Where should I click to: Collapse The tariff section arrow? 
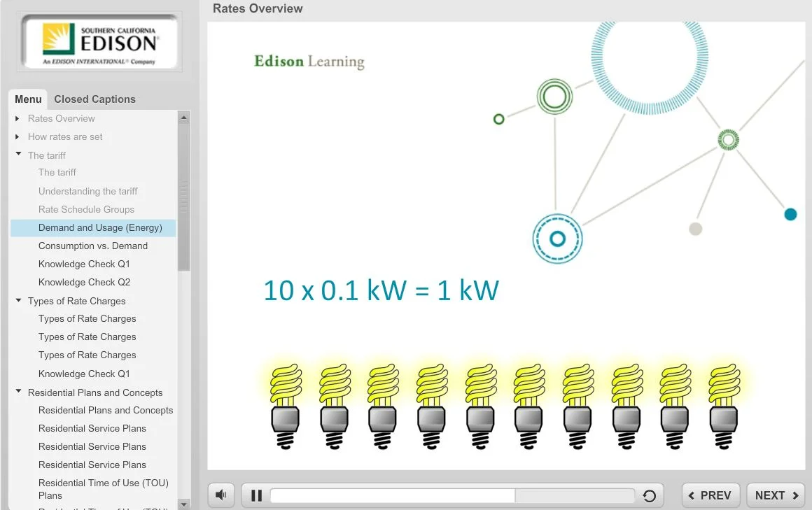point(18,155)
